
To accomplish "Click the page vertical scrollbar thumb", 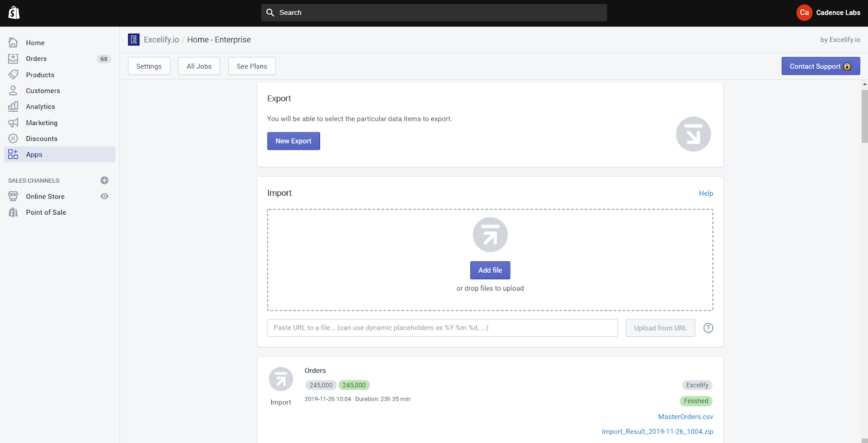I will pyautogui.click(x=865, y=116).
